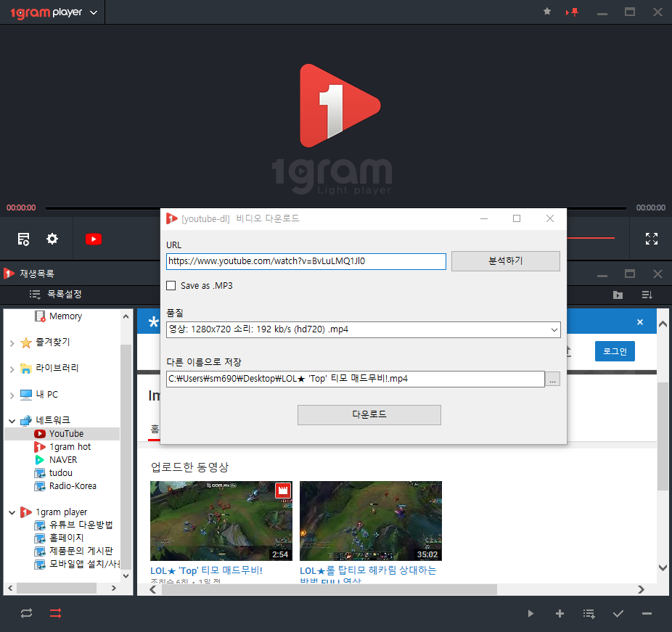Screen dimensions: 672x632
Task: Open link LOL★롤 탑티모 헤카림 상대하는
Action: click(x=368, y=571)
